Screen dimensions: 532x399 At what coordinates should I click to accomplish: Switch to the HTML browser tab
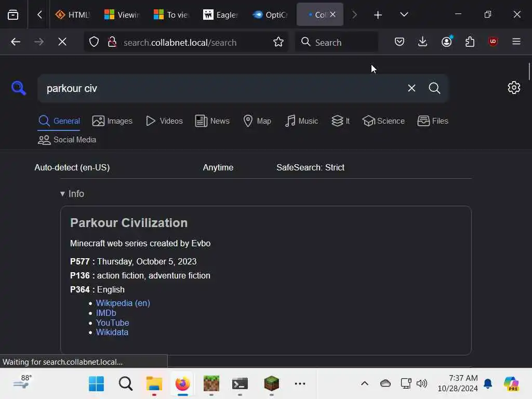tap(72, 15)
